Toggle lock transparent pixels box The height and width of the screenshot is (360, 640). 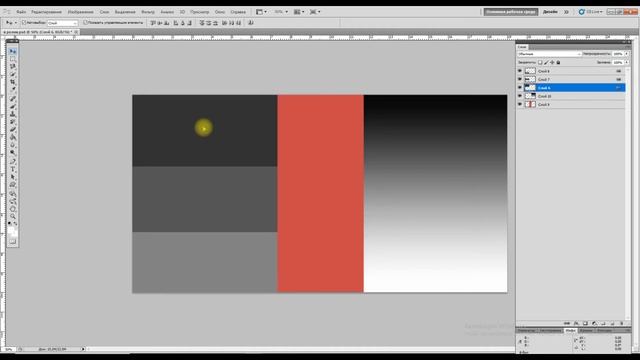540,62
